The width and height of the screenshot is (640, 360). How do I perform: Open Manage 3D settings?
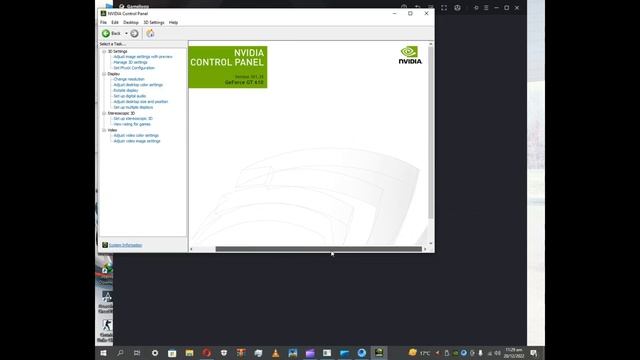[x=130, y=62]
